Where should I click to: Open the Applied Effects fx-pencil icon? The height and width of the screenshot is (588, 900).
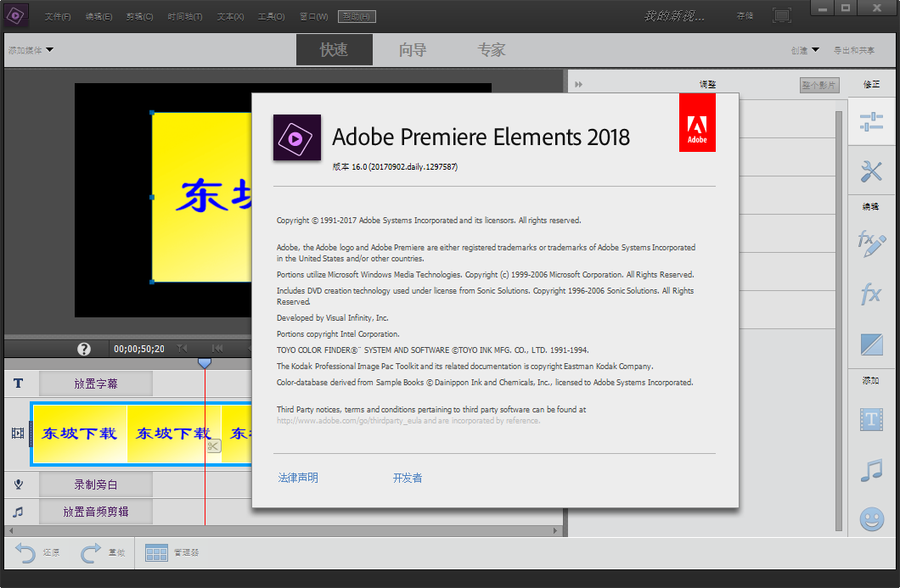click(871, 244)
